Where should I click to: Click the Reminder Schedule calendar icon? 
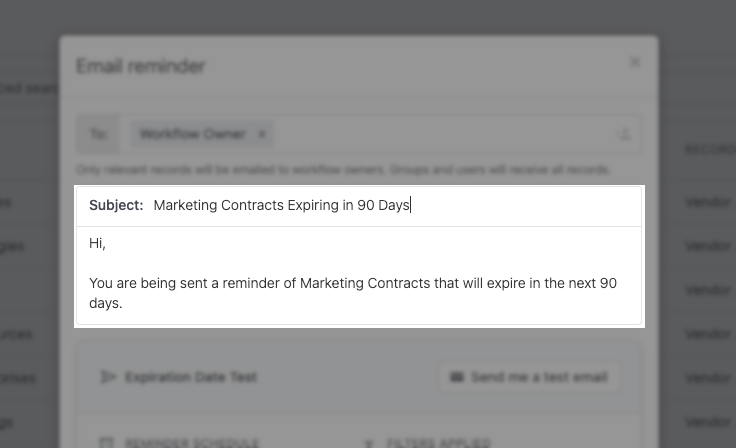click(x=107, y=443)
